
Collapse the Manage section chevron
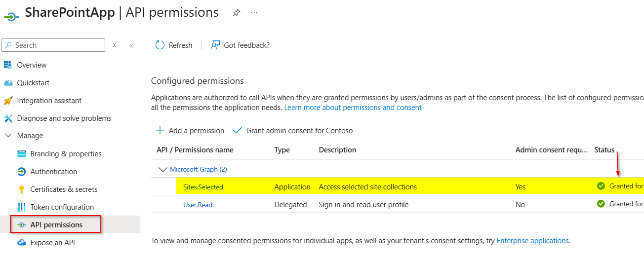(8, 136)
